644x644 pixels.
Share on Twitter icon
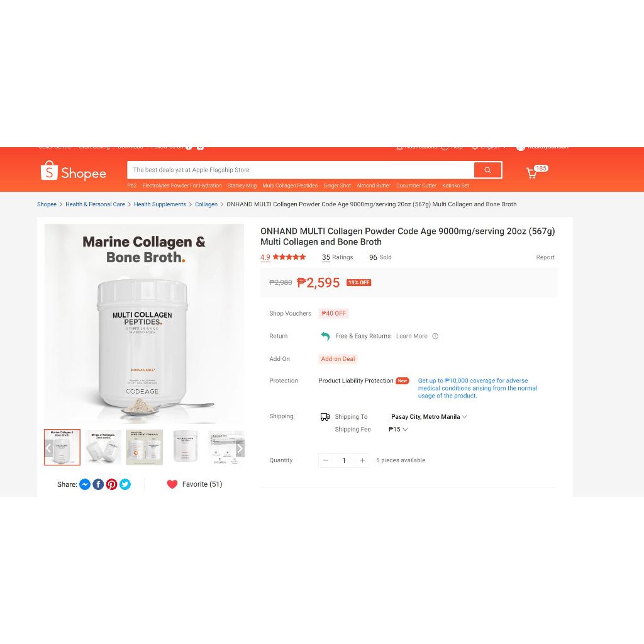point(125,484)
